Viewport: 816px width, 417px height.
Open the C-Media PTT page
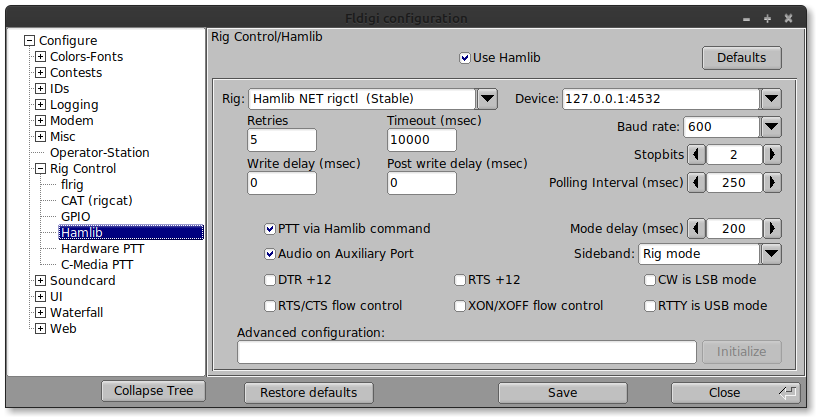(x=97, y=265)
